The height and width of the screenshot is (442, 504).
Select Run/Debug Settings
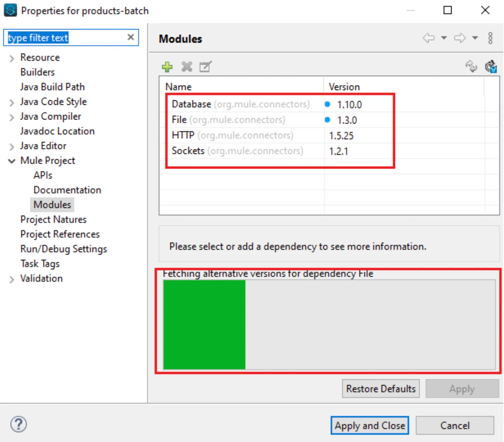point(64,249)
